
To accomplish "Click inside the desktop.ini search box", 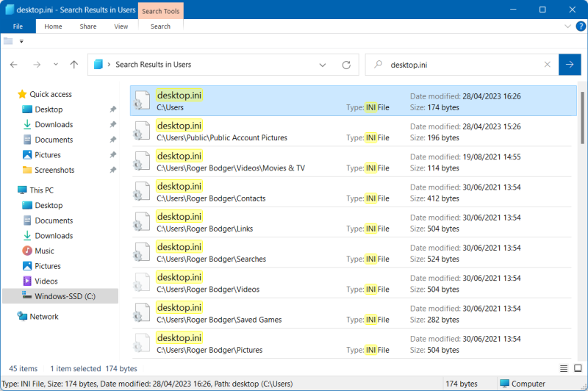I will pyautogui.click(x=463, y=65).
